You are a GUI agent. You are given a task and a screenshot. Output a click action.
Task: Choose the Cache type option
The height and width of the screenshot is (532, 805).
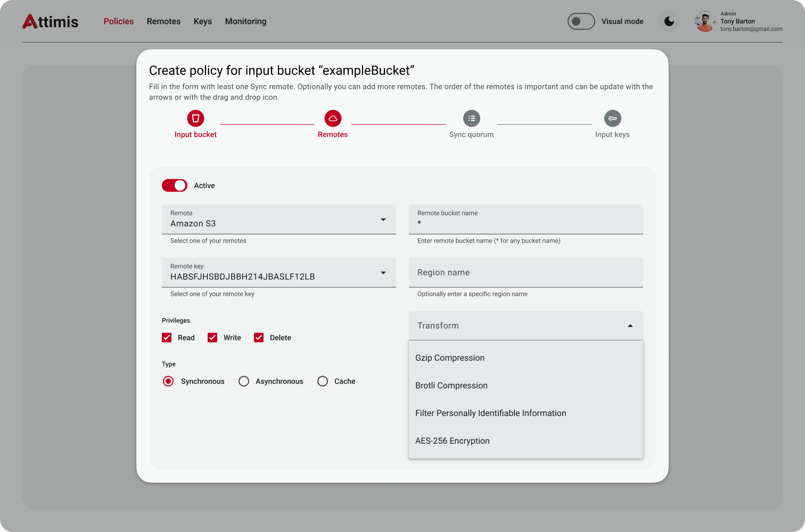pyautogui.click(x=323, y=381)
